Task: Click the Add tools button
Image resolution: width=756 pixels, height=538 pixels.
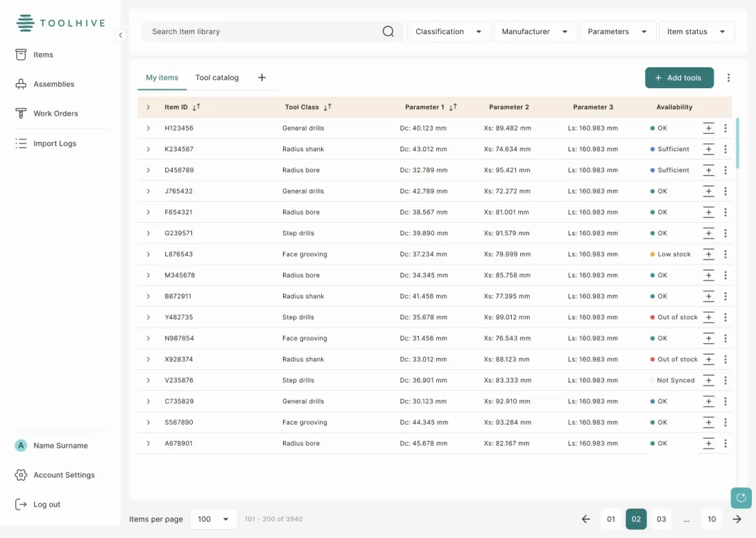Action: pos(679,78)
